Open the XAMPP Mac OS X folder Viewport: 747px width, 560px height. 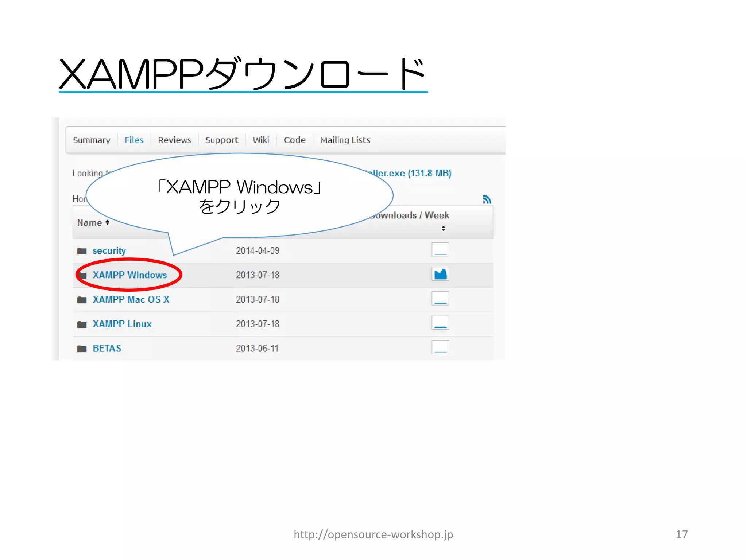coord(131,299)
